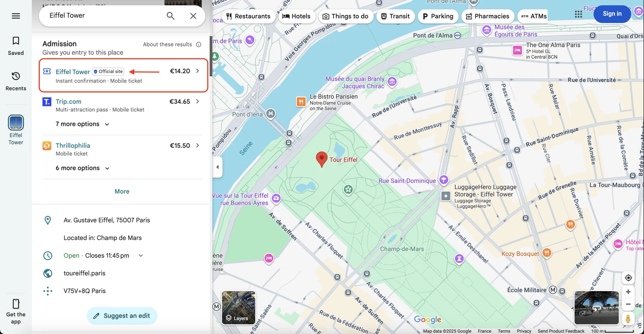Expand Trip.com 7 more options
The width and height of the screenshot is (644, 334).
coord(83,124)
